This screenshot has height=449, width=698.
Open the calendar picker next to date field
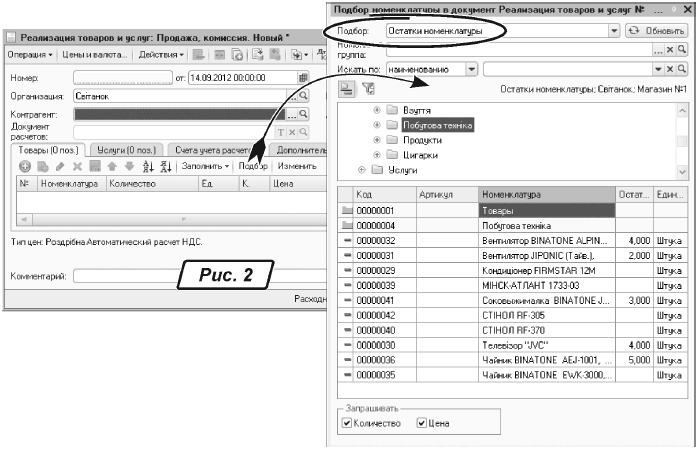[x=303, y=77]
